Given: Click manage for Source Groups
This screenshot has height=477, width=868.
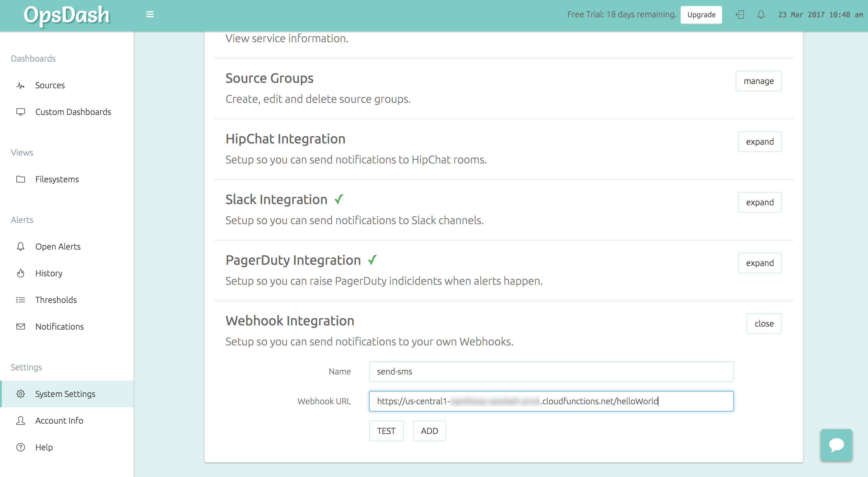Looking at the screenshot, I should (758, 81).
